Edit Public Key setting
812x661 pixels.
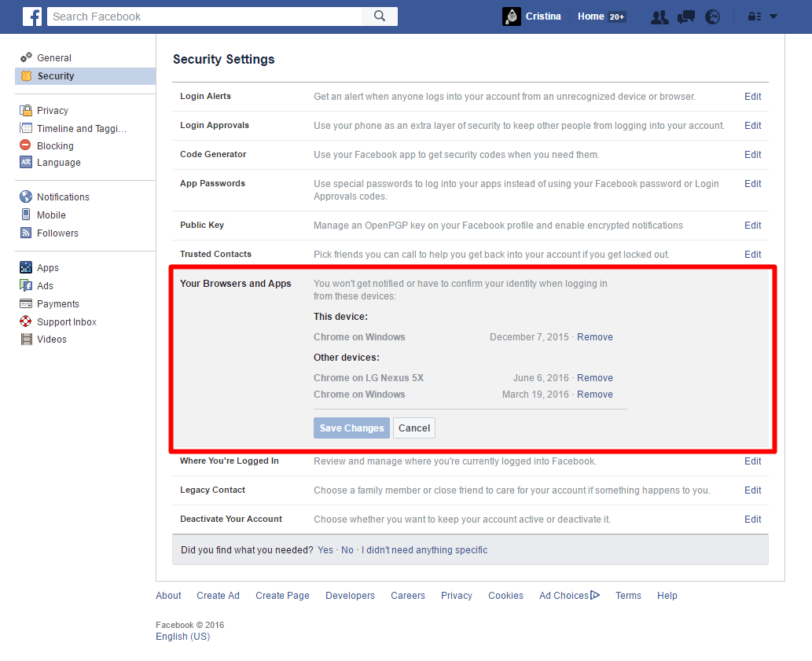click(x=752, y=225)
